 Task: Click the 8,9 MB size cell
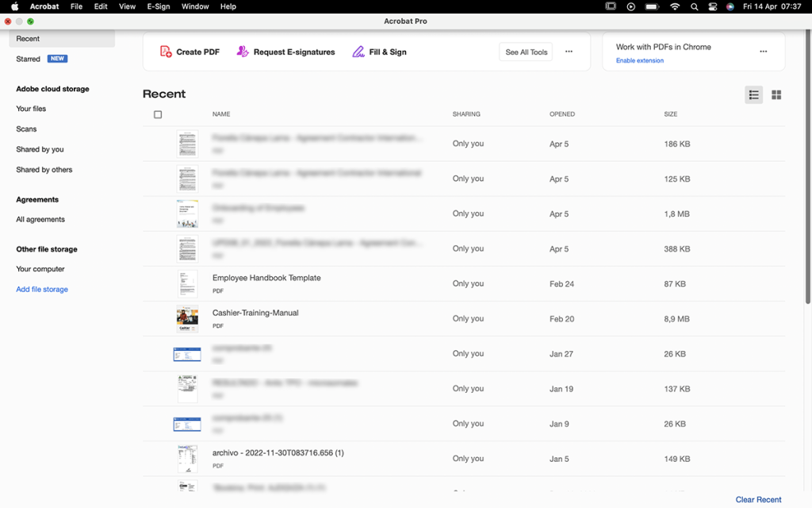click(677, 319)
